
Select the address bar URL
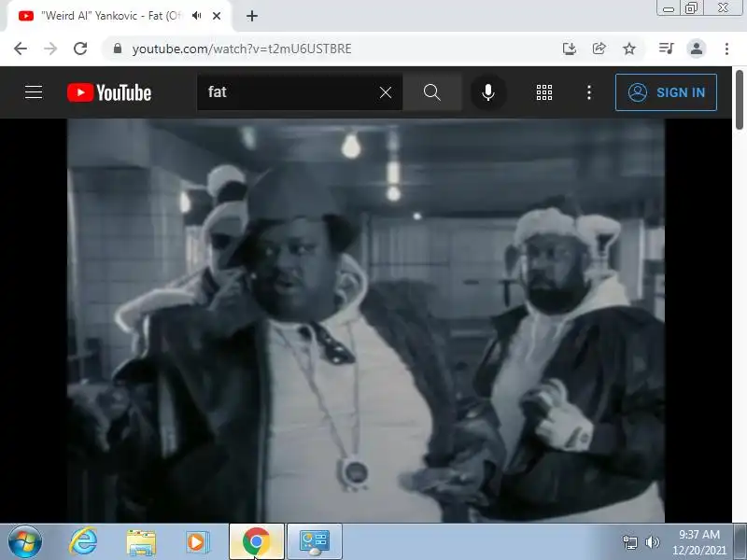[242, 49]
